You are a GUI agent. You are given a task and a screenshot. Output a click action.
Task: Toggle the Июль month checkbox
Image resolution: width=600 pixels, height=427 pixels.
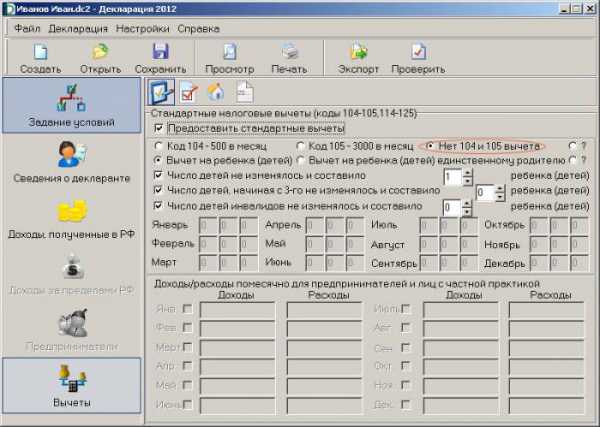(x=406, y=308)
